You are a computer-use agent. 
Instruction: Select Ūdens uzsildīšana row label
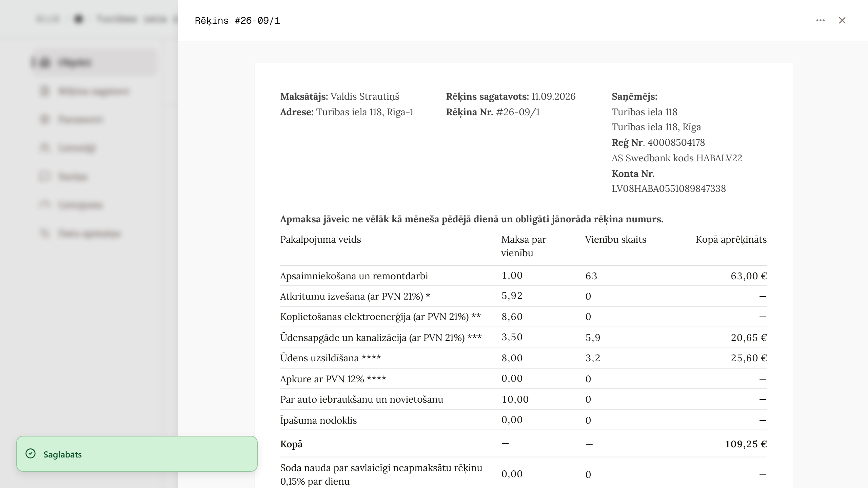pos(331,358)
